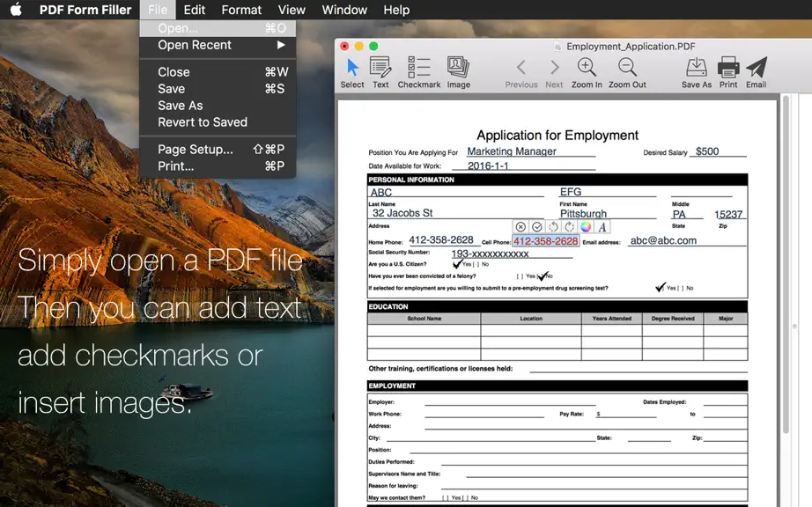Send document via Email icon
Viewport: 812px width, 507px height.
pos(756,73)
